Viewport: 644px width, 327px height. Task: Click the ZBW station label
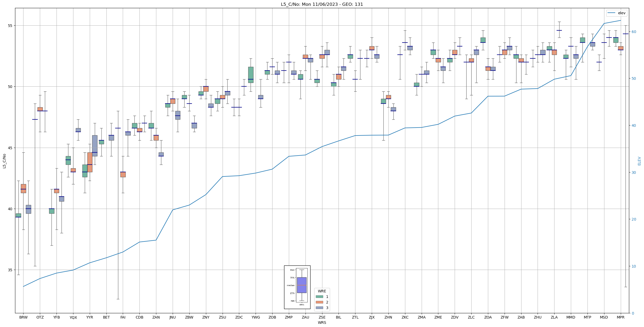pos(189,317)
